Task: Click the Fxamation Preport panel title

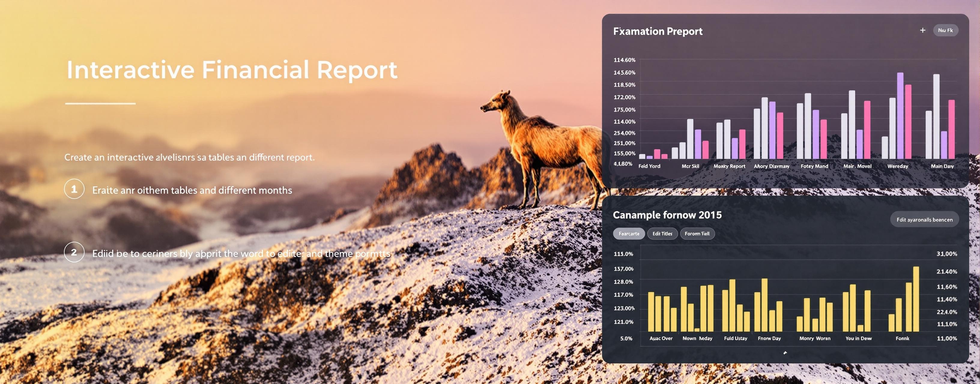Action: tap(658, 31)
